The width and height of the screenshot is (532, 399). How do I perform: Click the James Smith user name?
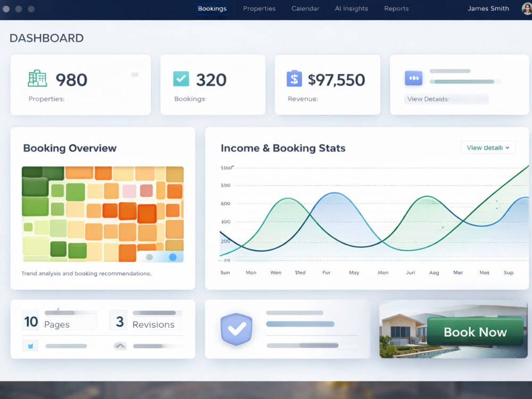(x=488, y=9)
